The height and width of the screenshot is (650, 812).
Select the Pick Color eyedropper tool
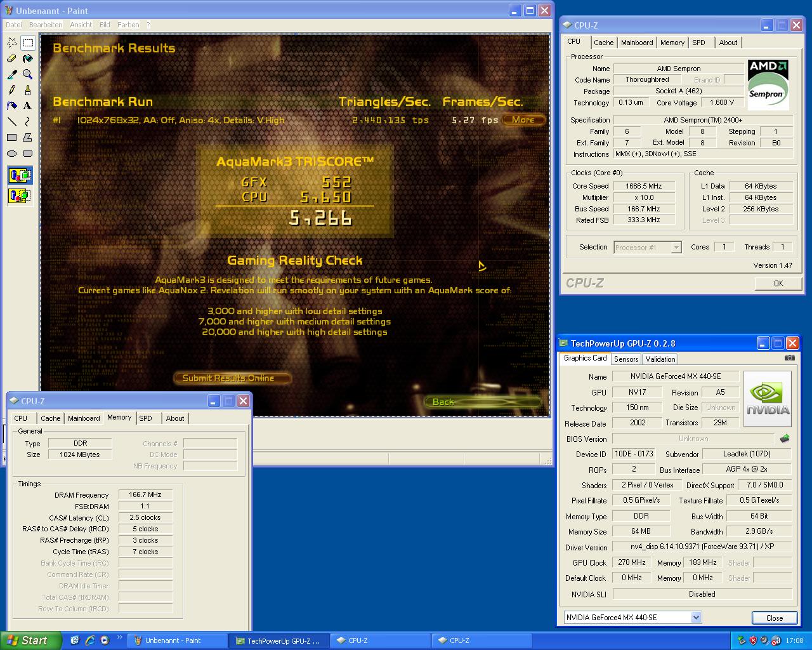click(x=12, y=74)
